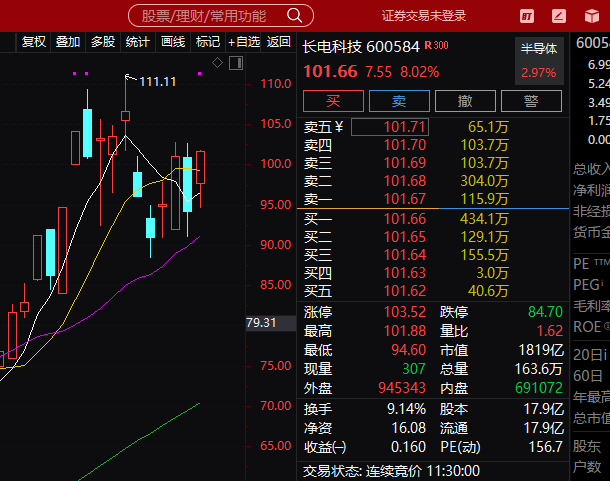
Task: Click the blue 卖 sell button
Action: click(x=399, y=101)
